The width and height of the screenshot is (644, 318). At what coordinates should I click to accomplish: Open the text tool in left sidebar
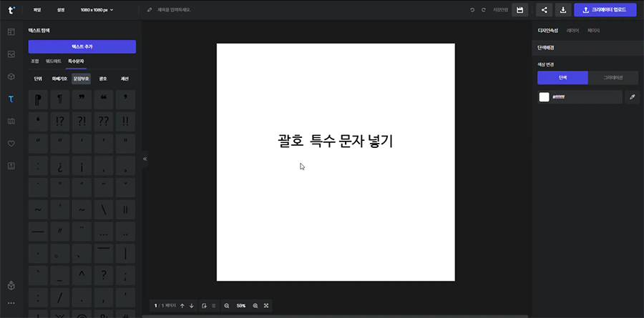pos(11,99)
